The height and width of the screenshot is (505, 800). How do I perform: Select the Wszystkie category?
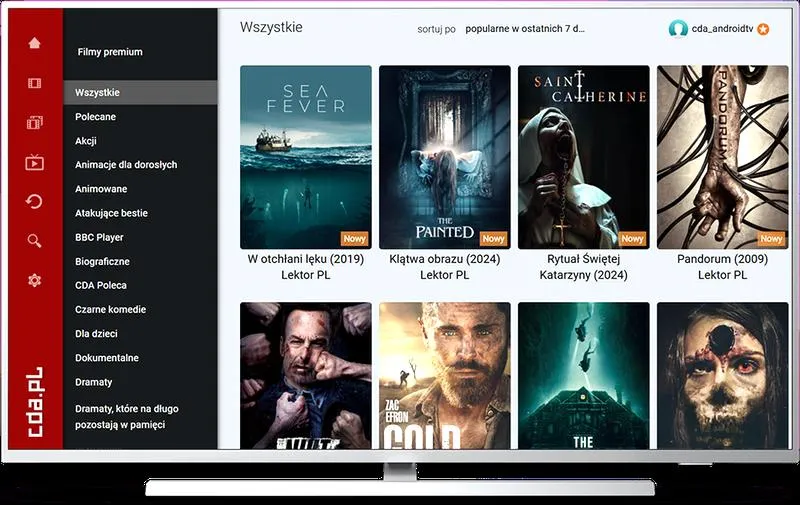click(x=140, y=92)
